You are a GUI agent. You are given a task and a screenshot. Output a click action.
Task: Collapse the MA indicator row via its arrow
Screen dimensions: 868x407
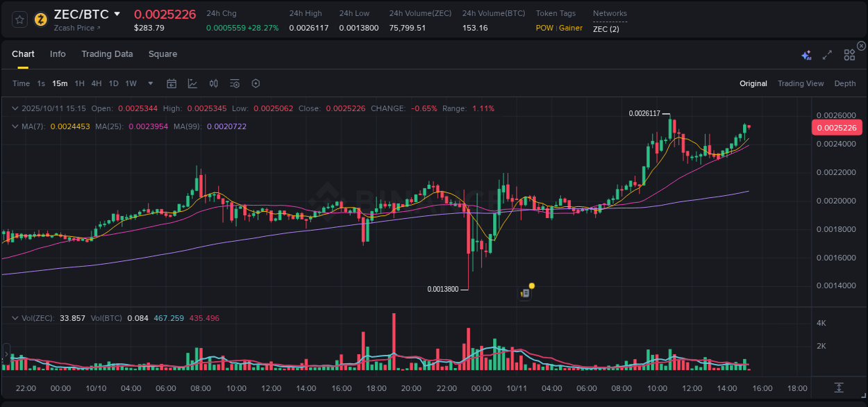pyautogui.click(x=15, y=127)
